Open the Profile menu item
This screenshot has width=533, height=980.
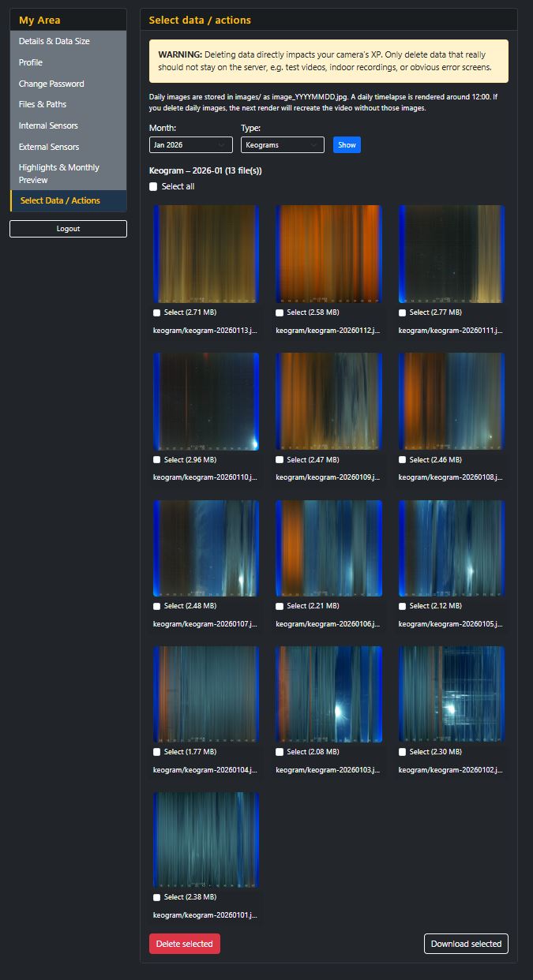68,62
